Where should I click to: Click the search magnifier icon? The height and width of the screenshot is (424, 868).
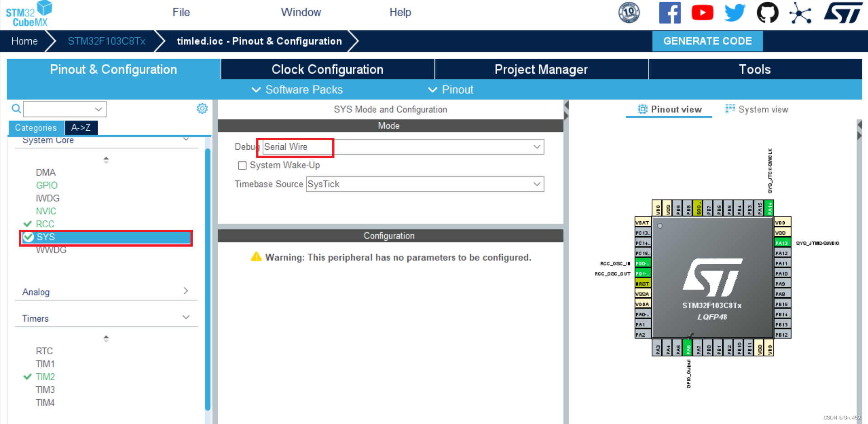pyautogui.click(x=16, y=109)
